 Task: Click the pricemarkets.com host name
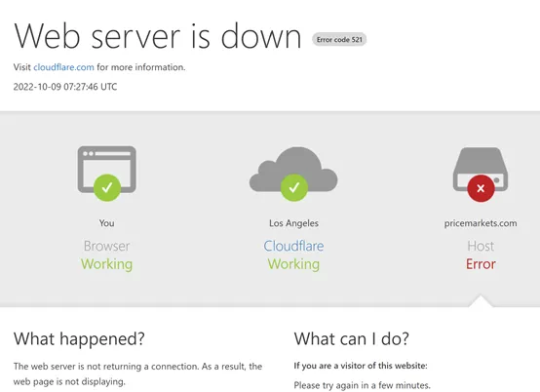(x=481, y=223)
